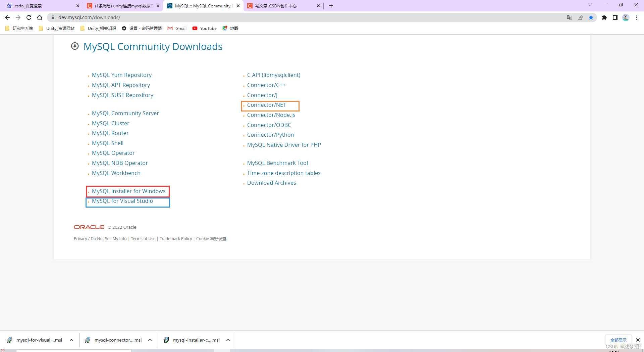Open the profile avatar menu
Screen dimensions: 644x352
pyautogui.click(x=626, y=17)
